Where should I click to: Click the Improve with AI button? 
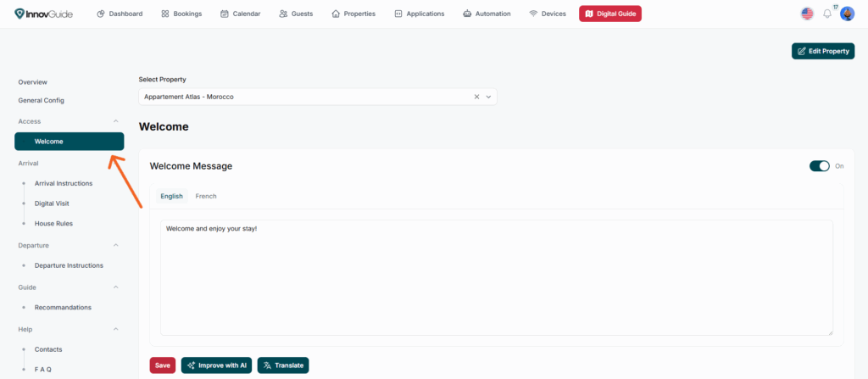(x=217, y=365)
